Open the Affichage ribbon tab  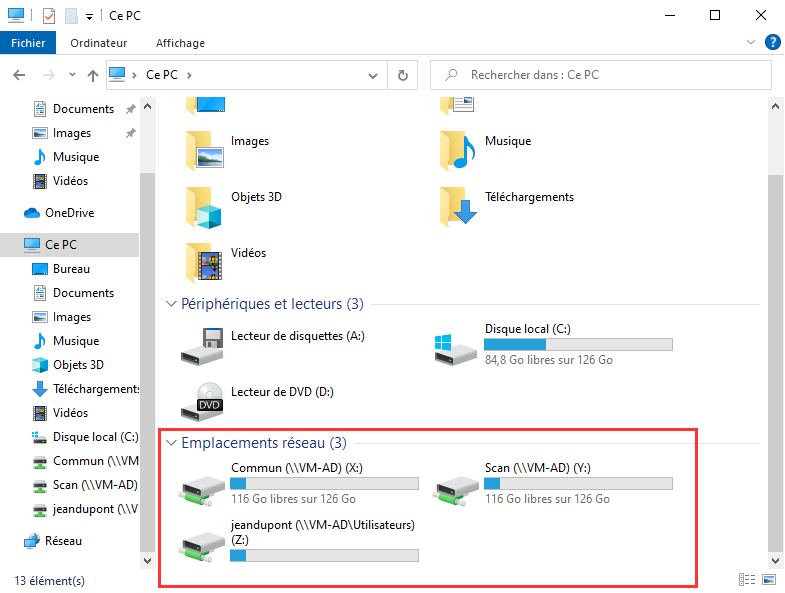180,43
